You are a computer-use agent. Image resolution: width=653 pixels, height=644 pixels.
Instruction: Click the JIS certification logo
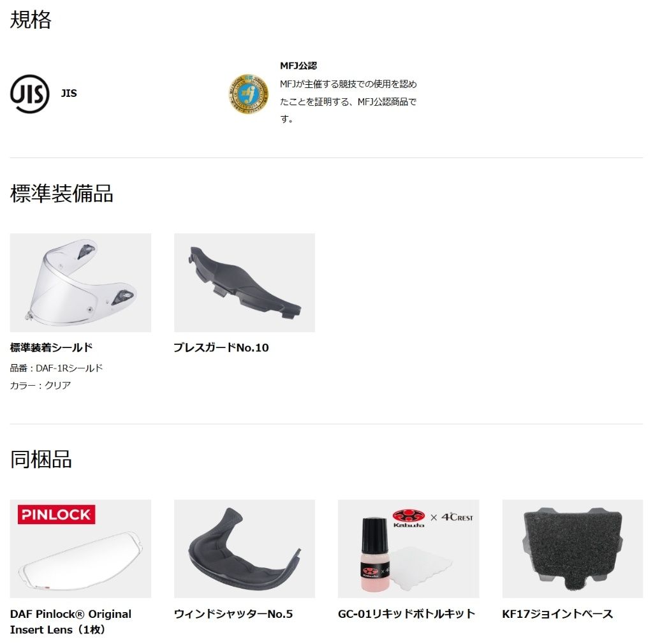click(x=29, y=94)
